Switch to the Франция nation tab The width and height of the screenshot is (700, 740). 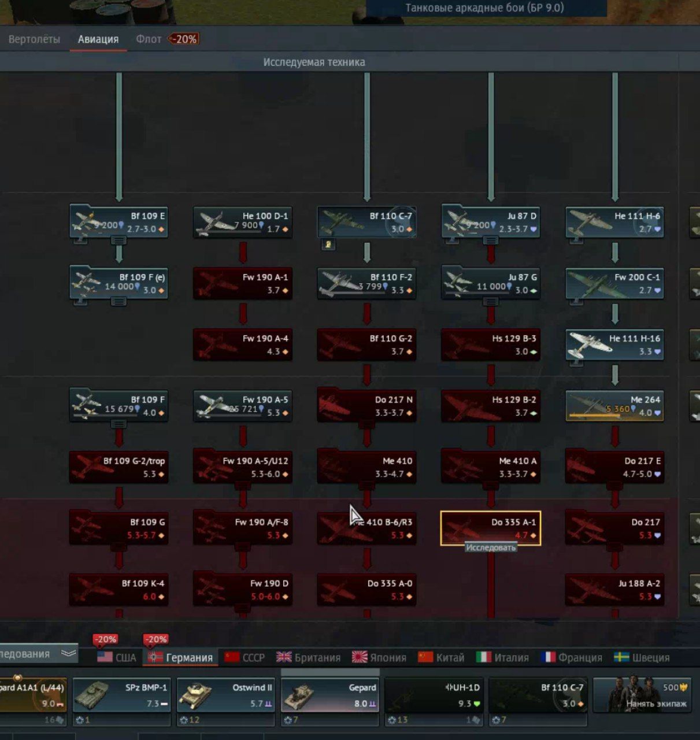pyautogui.click(x=572, y=657)
